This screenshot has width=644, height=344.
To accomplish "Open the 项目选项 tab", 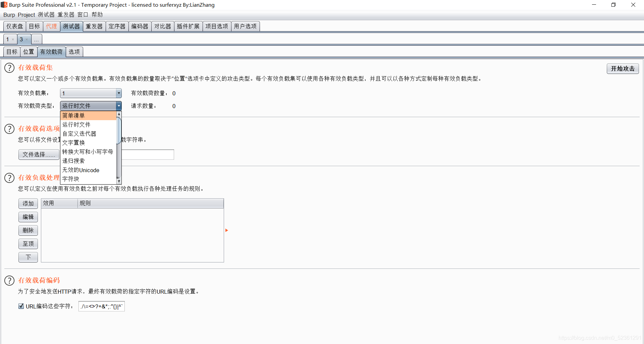I will click(217, 26).
